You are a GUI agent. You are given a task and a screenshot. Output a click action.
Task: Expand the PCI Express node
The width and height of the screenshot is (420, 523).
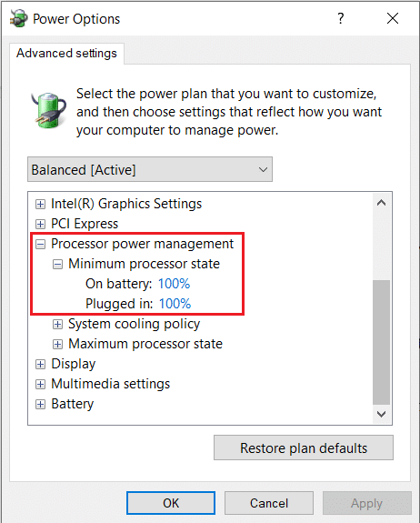(40, 224)
